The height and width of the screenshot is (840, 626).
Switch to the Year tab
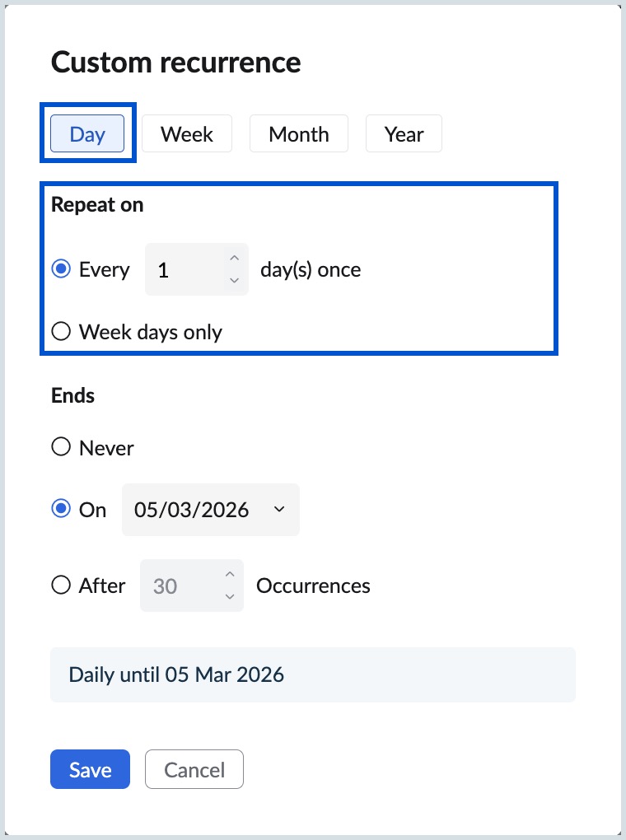404,133
